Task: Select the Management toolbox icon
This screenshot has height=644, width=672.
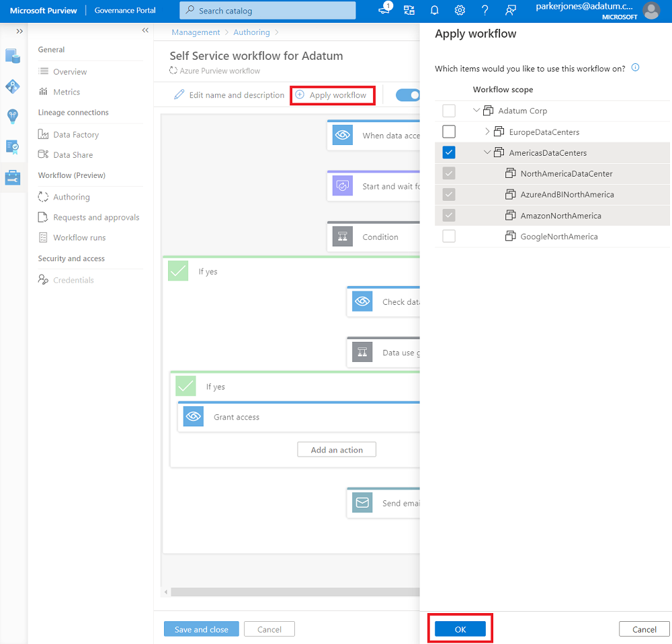Action: point(11,177)
